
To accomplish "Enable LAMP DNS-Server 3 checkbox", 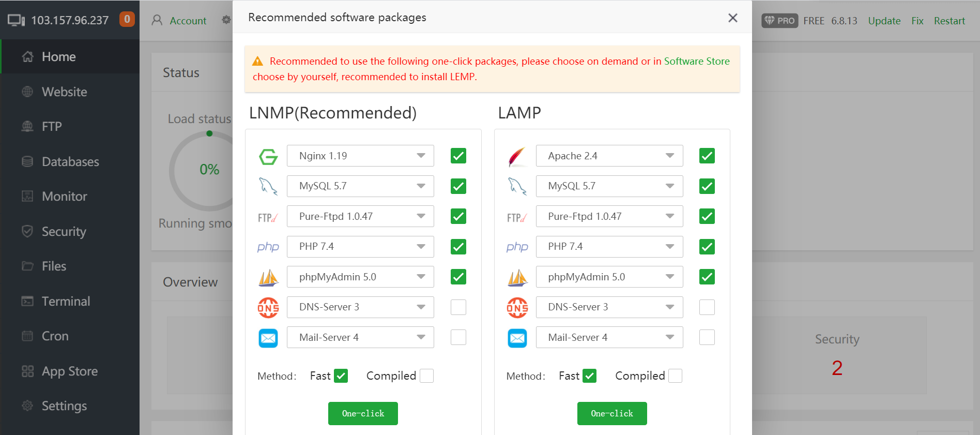I will tap(707, 307).
